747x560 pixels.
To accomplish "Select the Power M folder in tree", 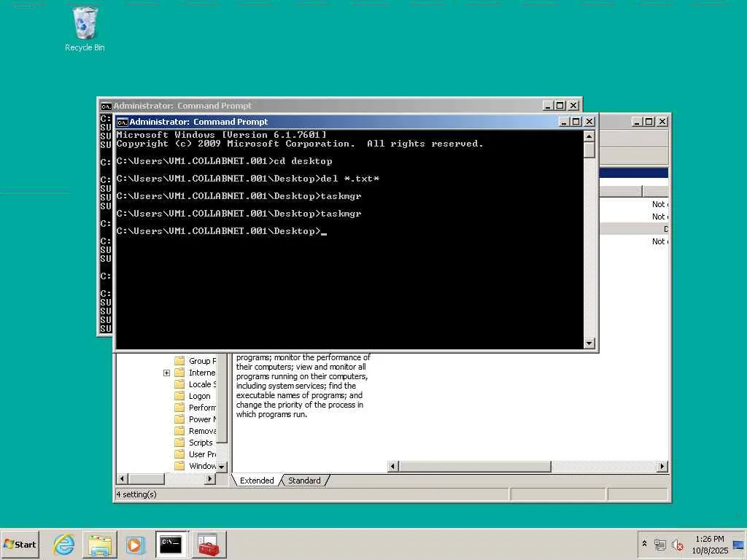I will coord(196,419).
